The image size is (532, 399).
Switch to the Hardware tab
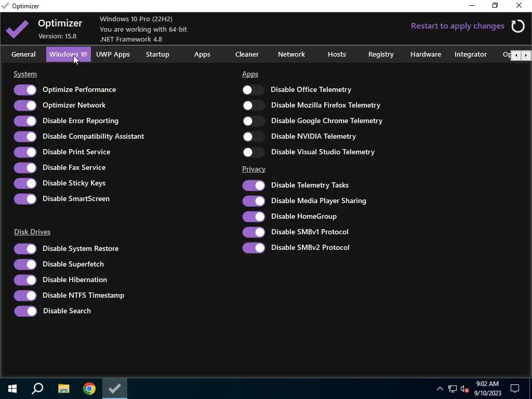[426, 54]
